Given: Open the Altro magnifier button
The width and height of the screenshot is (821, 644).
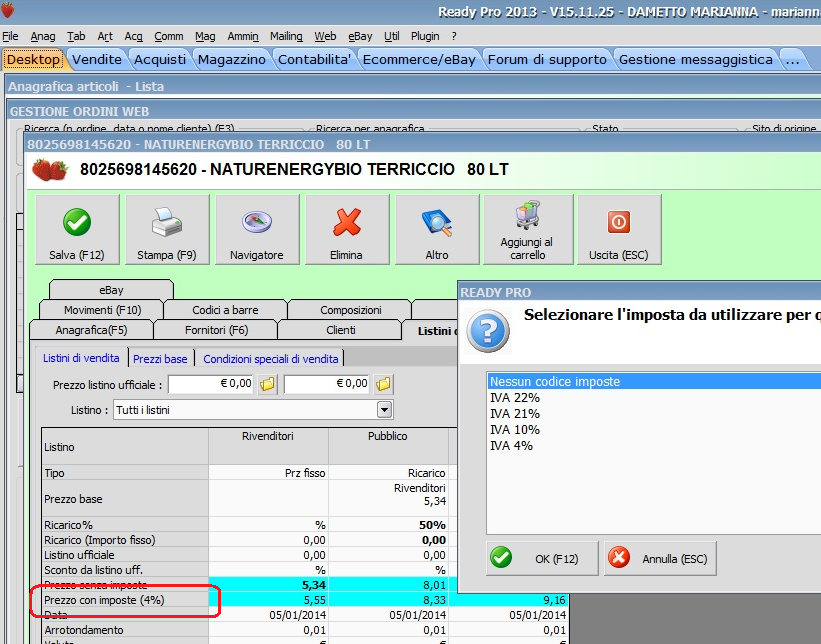Looking at the screenshot, I should (437, 229).
